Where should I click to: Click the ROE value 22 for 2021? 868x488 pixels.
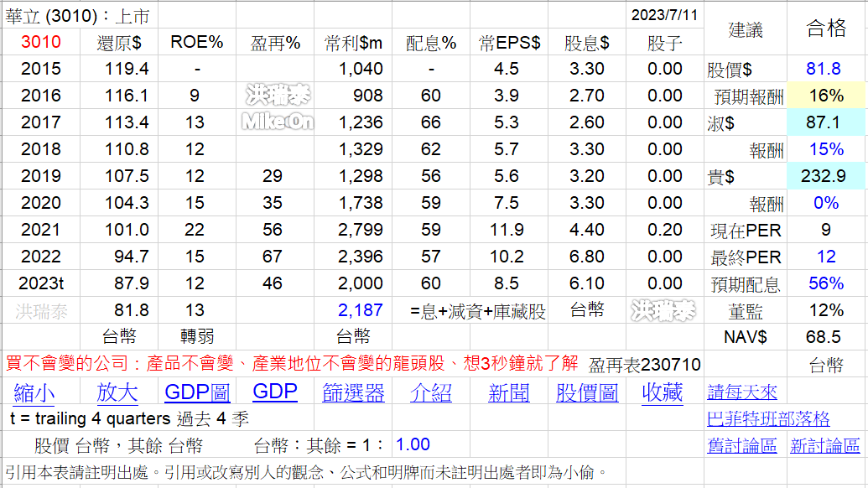click(x=195, y=229)
